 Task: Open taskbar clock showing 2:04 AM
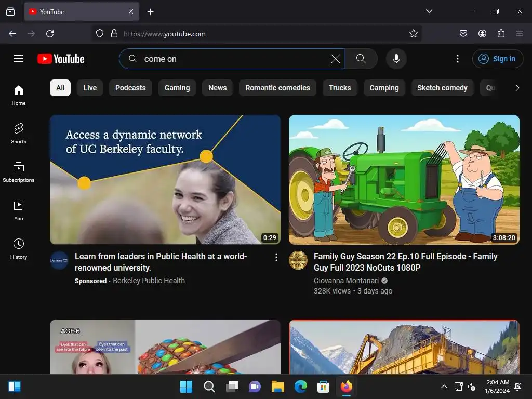coord(497,387)
